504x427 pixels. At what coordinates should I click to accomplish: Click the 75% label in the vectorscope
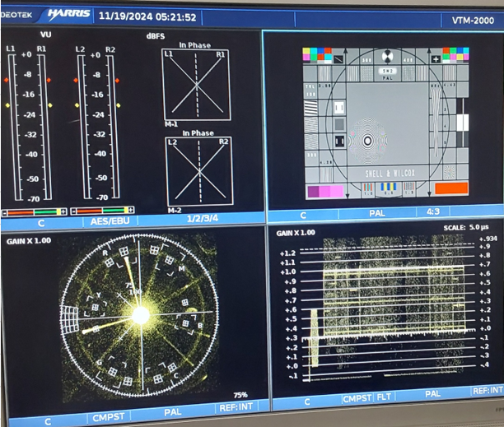pyautogui.click(x=240, y=395)
